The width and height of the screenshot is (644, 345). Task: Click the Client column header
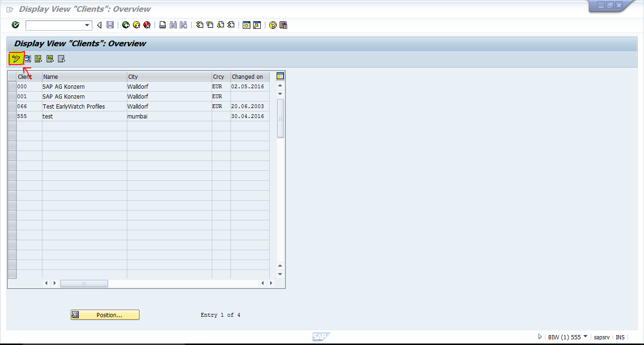[x=29, y=76]
